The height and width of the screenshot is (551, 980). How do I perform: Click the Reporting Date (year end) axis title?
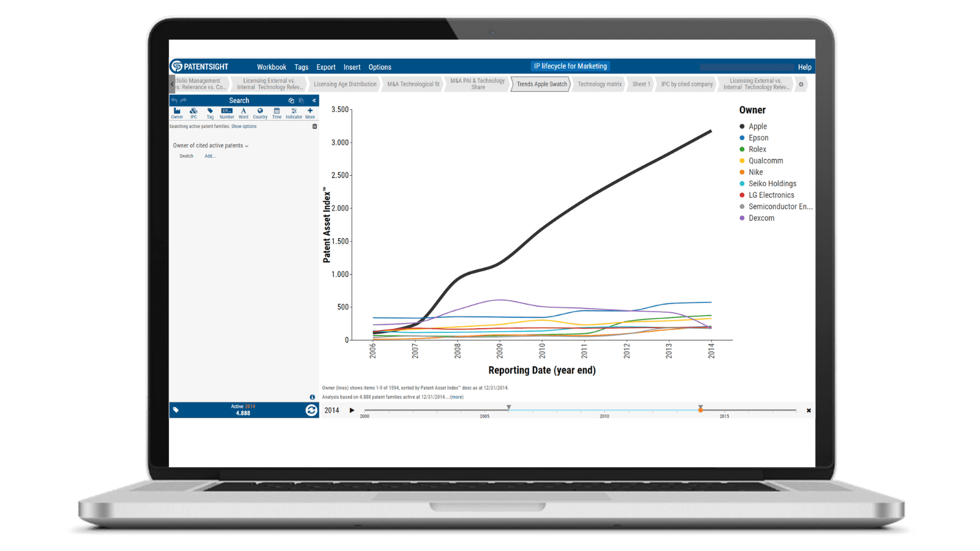click(x=542, y=370)
